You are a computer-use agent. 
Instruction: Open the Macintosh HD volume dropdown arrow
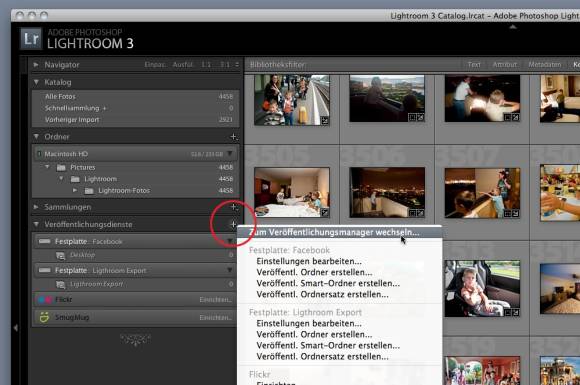pos(230,153)
